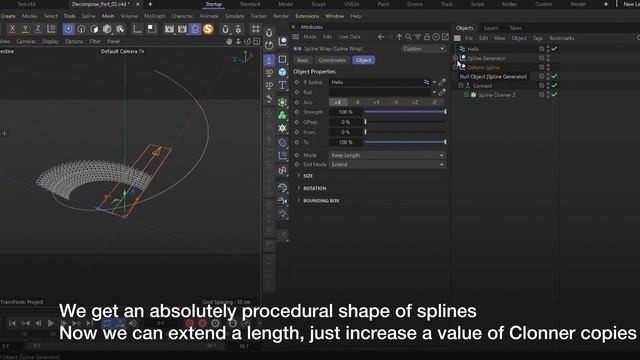Click the eyedropper picker for Rail field
The image size is (640, 360).
[442, 92]
